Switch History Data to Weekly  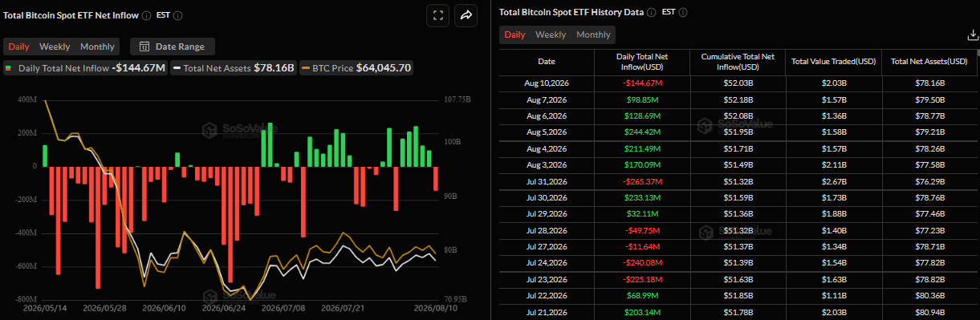click(x=551, y=34)
